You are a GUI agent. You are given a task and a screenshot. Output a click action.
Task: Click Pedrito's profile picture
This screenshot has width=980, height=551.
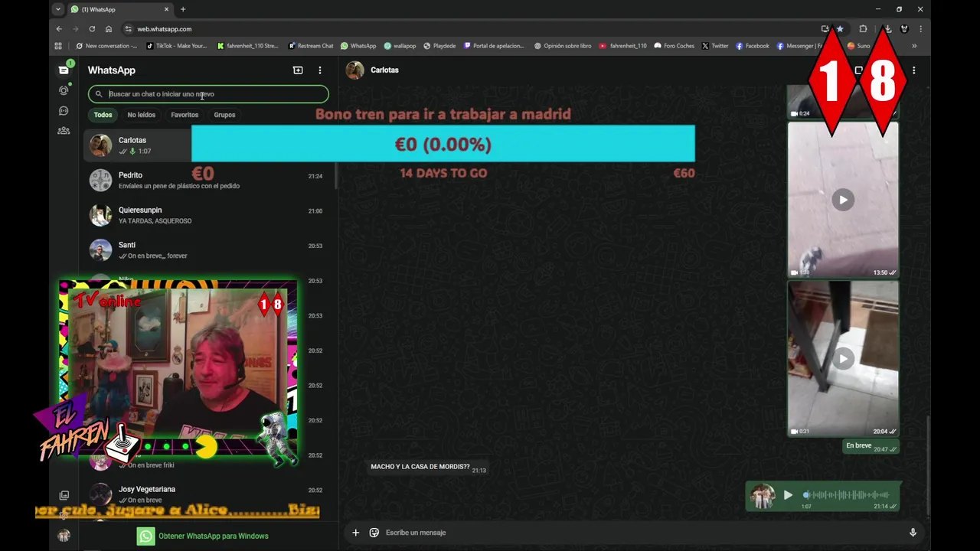100,180
